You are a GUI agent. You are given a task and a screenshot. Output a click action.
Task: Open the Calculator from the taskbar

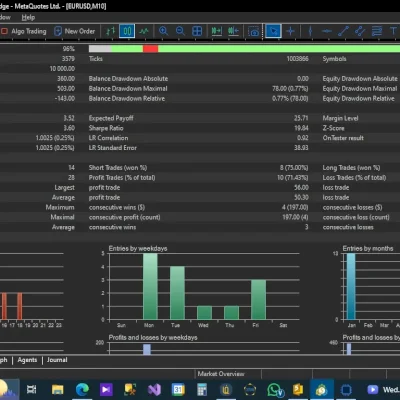point(202,389)
